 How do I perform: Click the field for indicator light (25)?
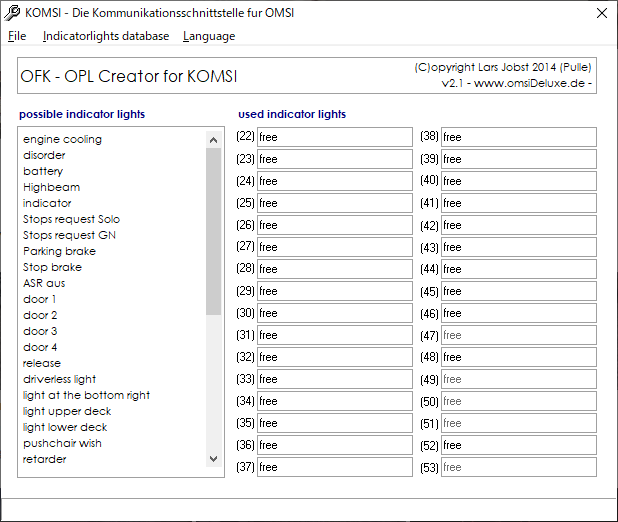tap(335, 203)
